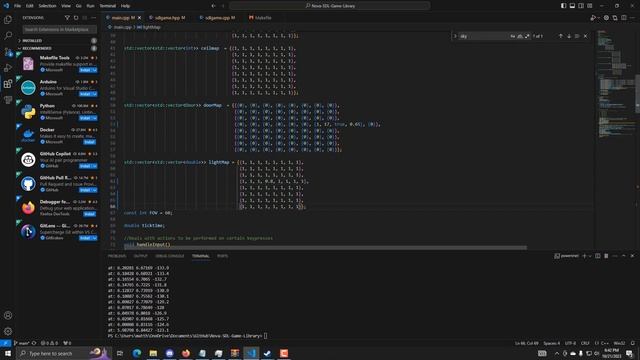Refresh the extensions list
This screenshot has width=640, height=360.
[76, 18]
